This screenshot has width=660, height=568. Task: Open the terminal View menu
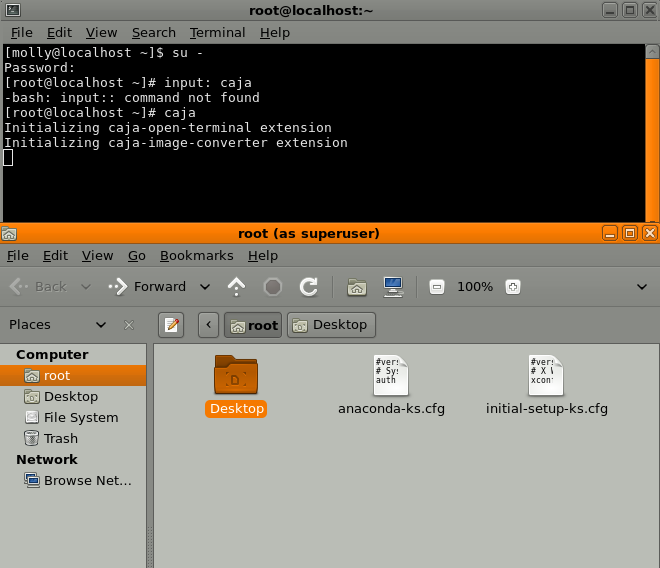[x=101, y=32]
